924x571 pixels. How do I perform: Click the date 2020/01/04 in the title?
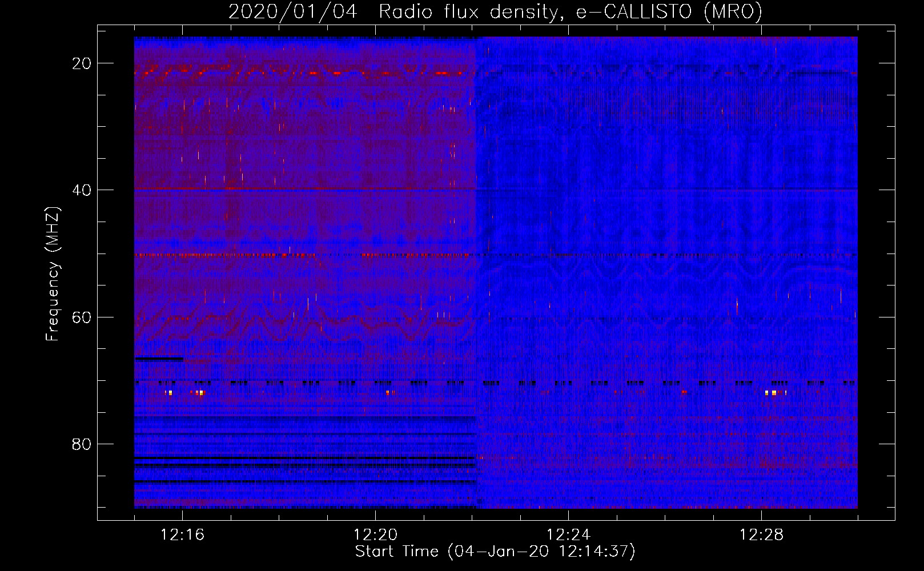point(292,11)
